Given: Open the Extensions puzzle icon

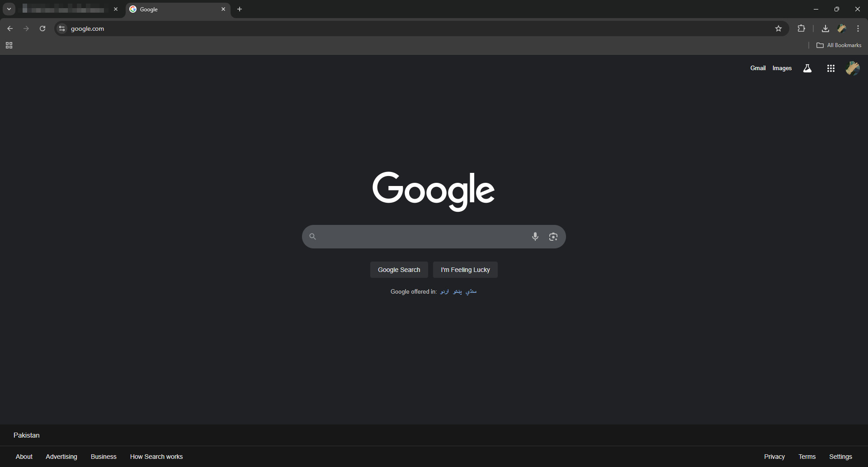Looking at the screenshot, I should click(x=802, y=29).
